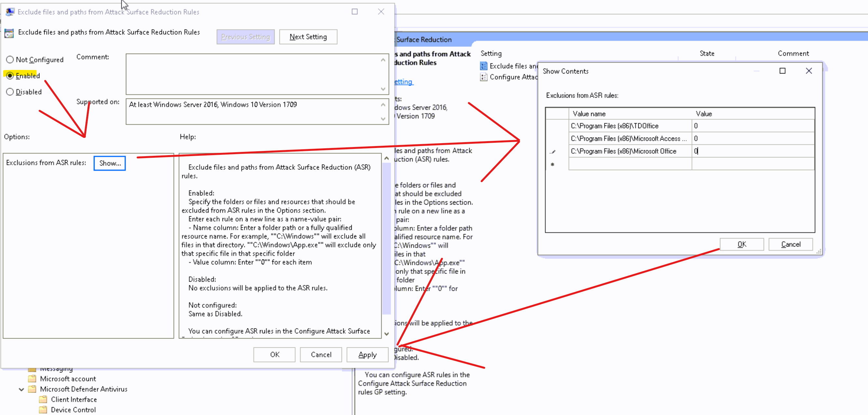Image resolution: width=868 pixels, height=415 pixels.
Task: Click the Setting column header
Action: (491, 53)
